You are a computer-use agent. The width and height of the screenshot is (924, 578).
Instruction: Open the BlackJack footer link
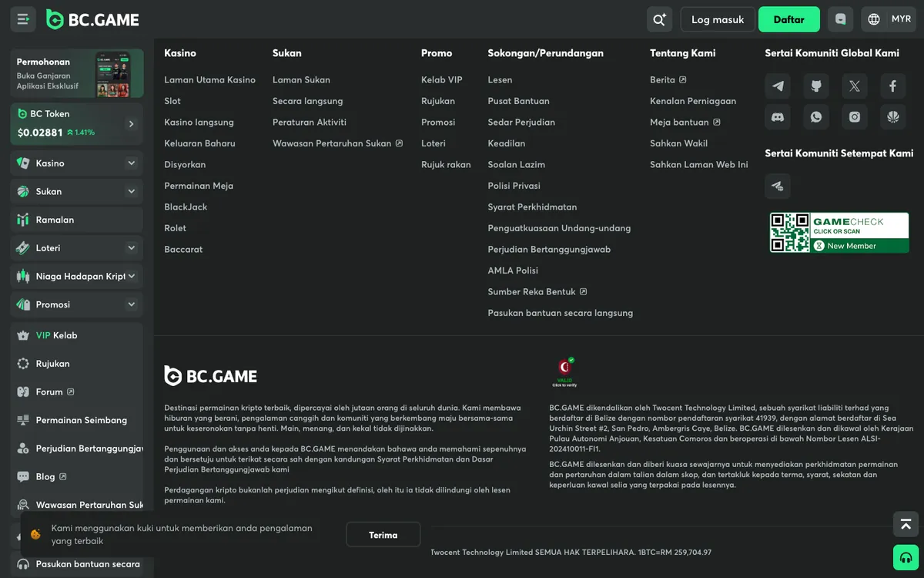click(186, 207)
